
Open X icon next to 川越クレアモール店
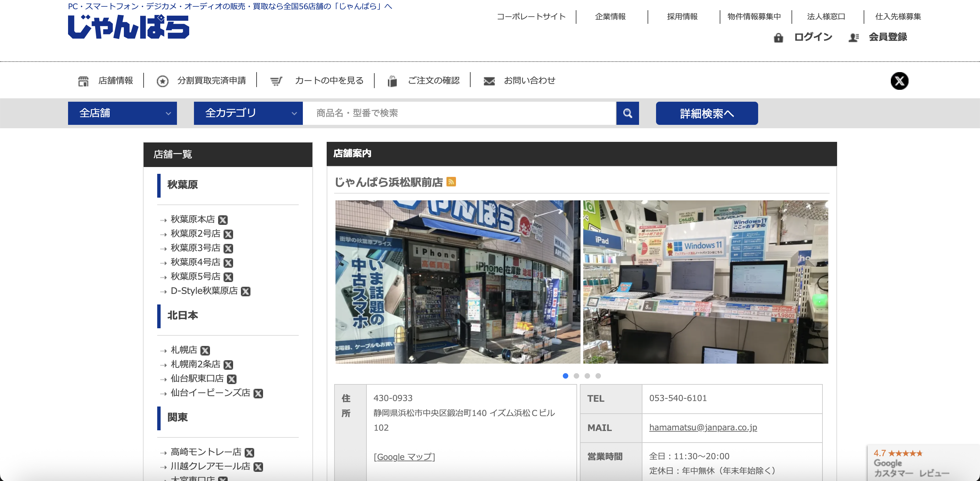258,467
